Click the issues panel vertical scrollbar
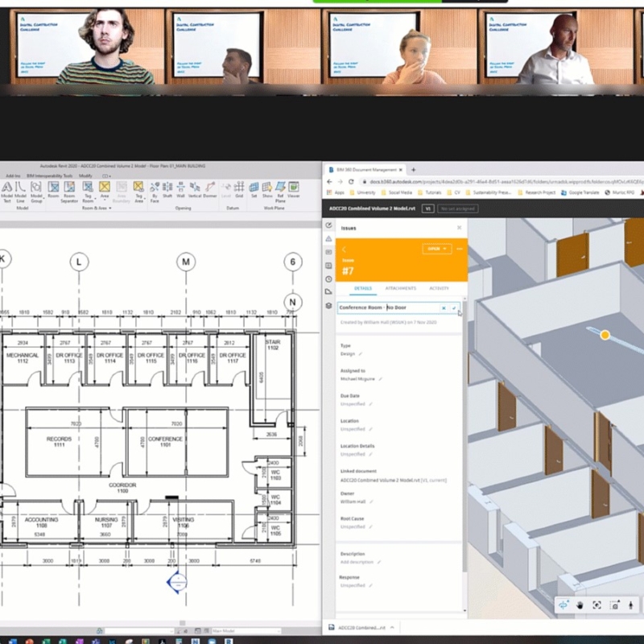Screen dimensions: 644x644 465,436
